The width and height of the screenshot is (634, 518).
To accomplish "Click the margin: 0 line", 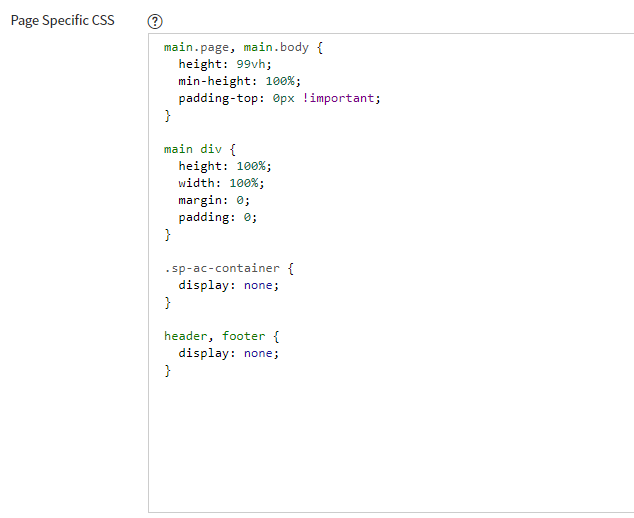I will [214, 200].
